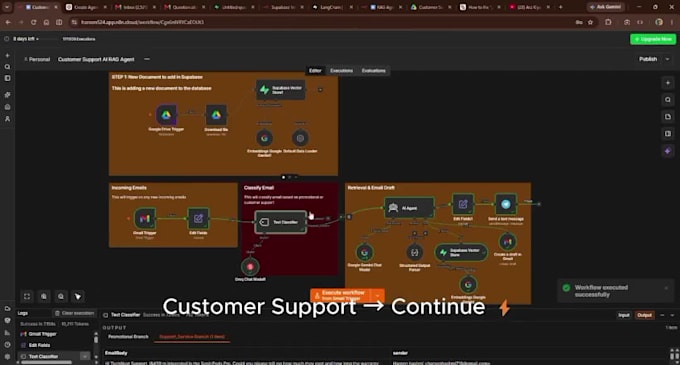Click the plus icon in n8n left sidebar
The image size is (680, 365).
[7, 55]
